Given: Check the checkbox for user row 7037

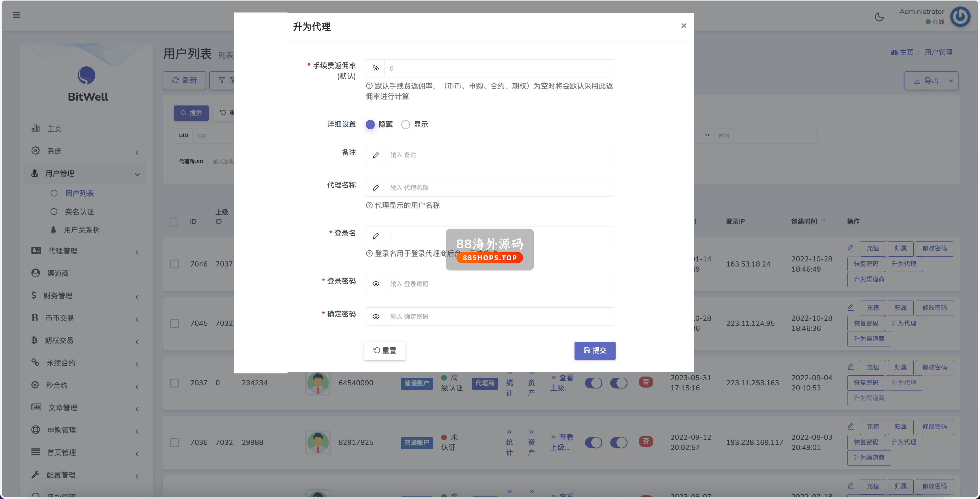Looking at the screenshot, I should (x=174, y=383).
